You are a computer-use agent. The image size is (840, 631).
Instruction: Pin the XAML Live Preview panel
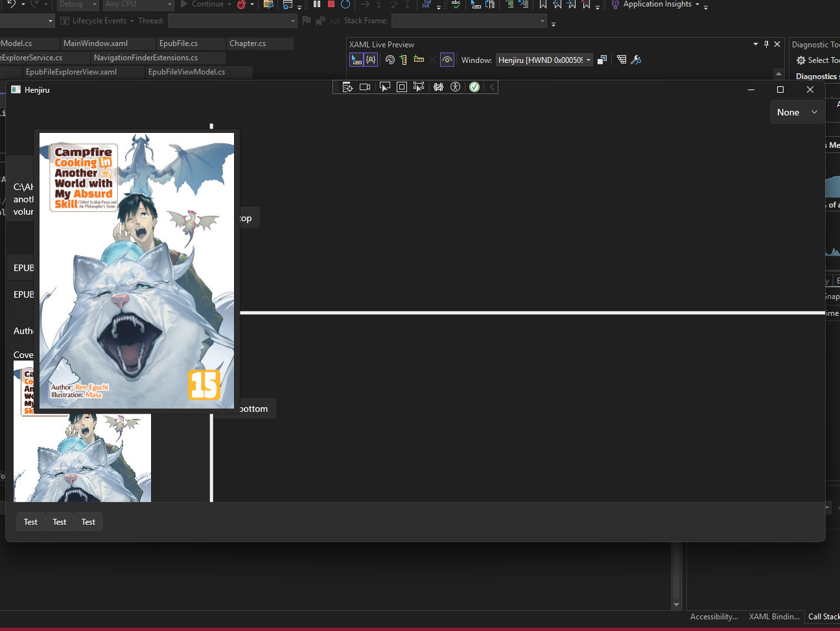point(766,44)
